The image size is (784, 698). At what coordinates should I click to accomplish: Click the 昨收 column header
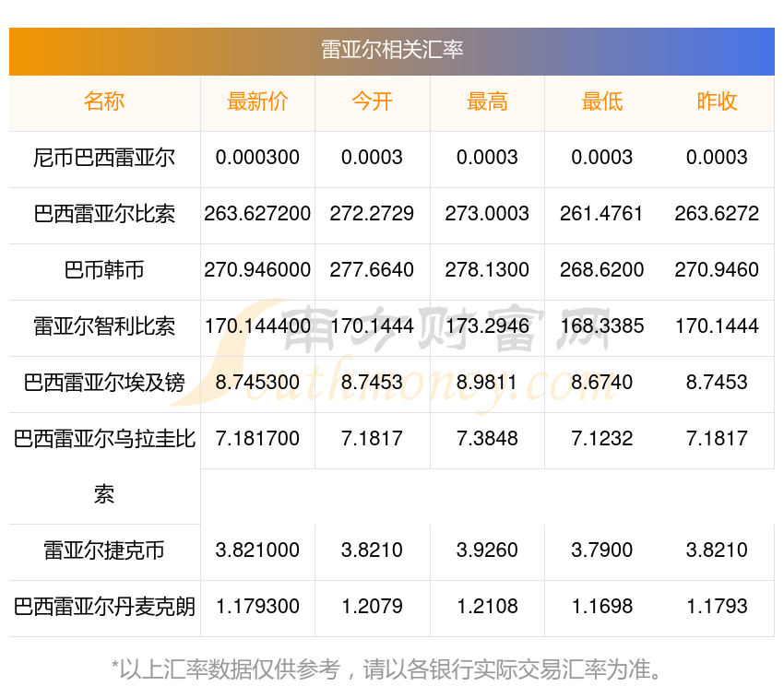717,101
